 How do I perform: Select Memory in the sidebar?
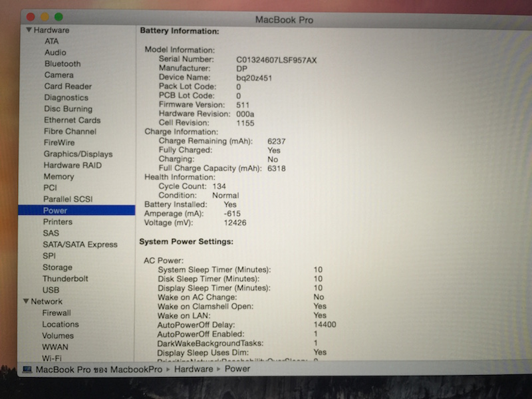pyautogui.click(x=59, y=176)
